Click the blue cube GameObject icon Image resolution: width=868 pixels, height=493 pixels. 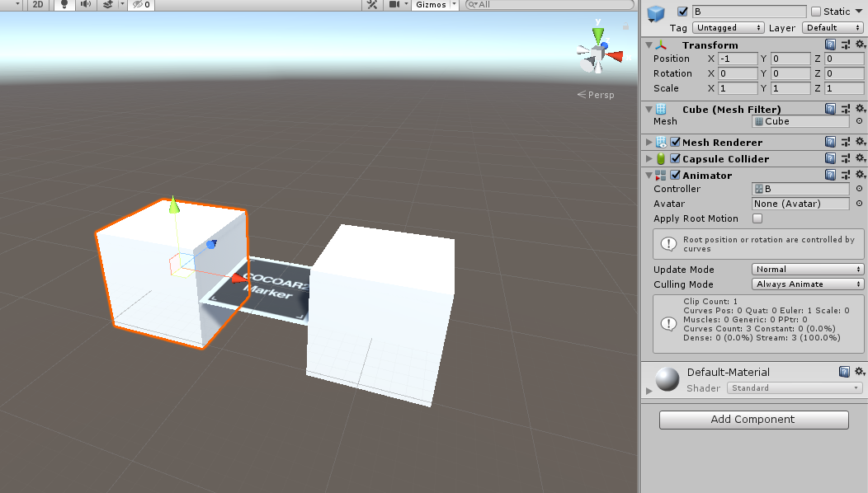[656, 13]
